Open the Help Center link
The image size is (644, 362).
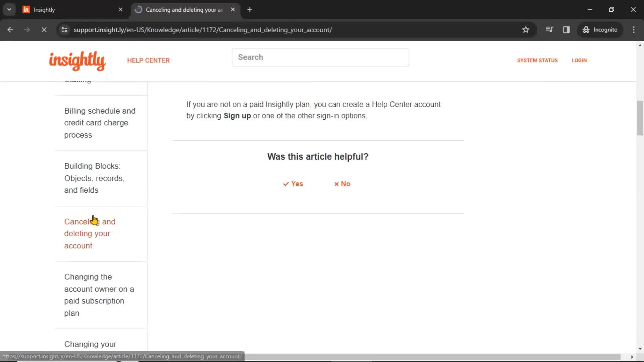(148, 61)
